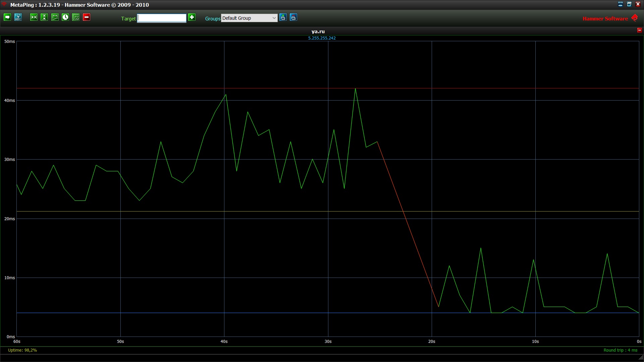Click the 123/ABC toolbar icon
Image resolution: width=644 pixels, height=362 pixels.
click(x=18, y=17)
